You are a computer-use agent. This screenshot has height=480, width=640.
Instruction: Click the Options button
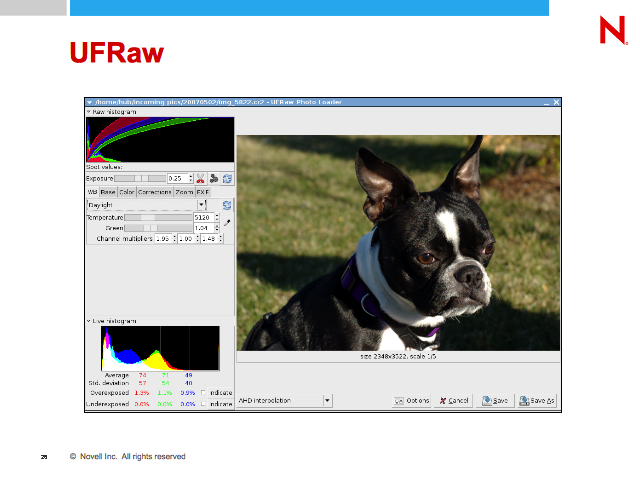point(411,401)
